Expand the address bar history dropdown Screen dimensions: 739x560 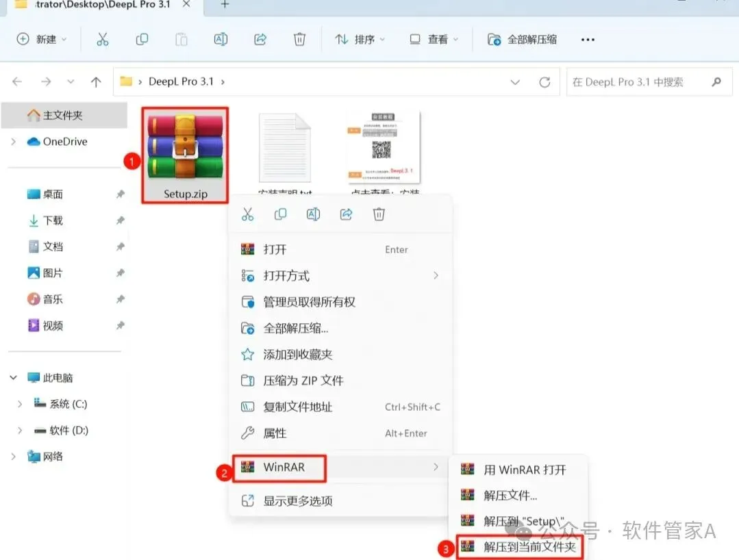pyautogui.click(x=515, y=82)
